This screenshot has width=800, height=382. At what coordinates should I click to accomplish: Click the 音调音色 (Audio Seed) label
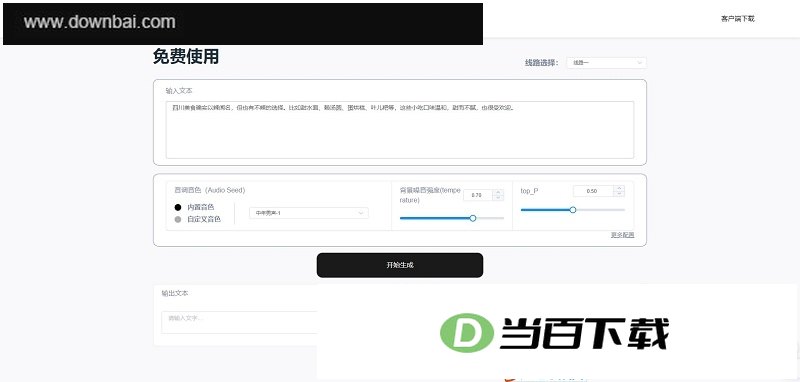pyautogui.click(x=210, y=190)
